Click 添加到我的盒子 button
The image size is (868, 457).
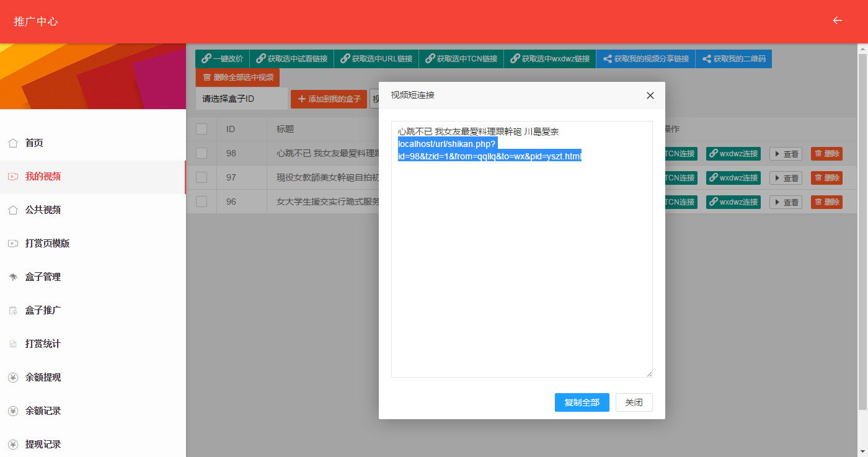329,99
